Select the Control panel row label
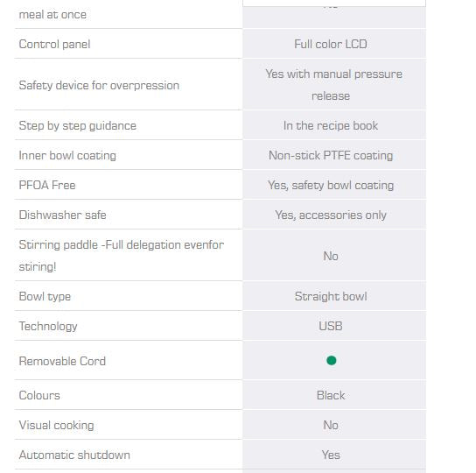 pos(54,45)
